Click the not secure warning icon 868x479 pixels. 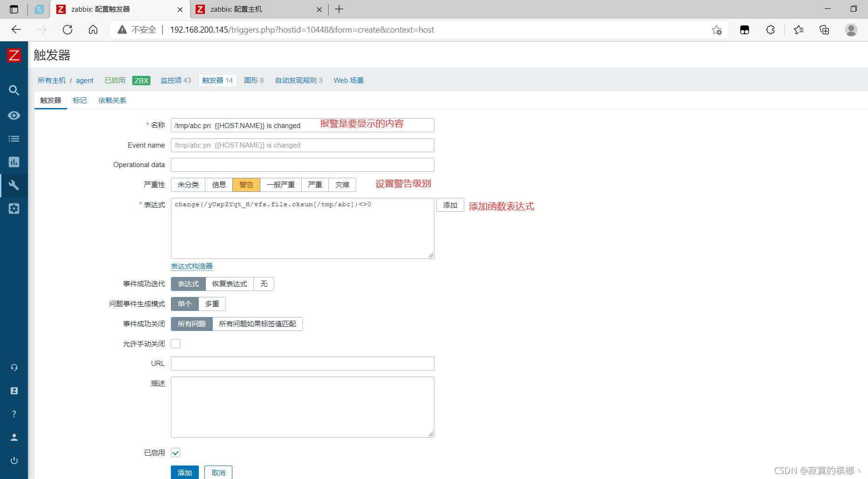coord(122,30)
